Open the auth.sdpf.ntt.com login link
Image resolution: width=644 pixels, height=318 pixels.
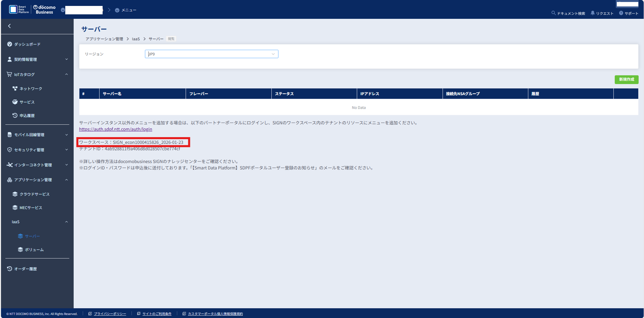tap(115, 129)
